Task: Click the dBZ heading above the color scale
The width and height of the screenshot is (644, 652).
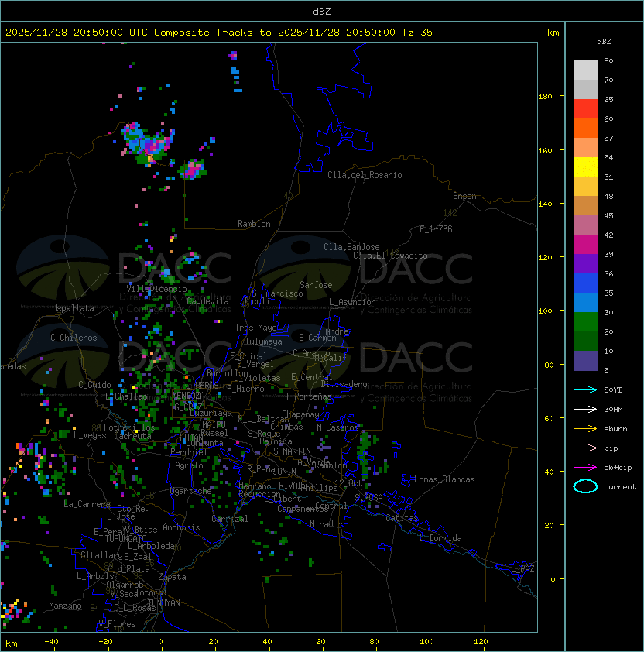Action: click(604, 42)
